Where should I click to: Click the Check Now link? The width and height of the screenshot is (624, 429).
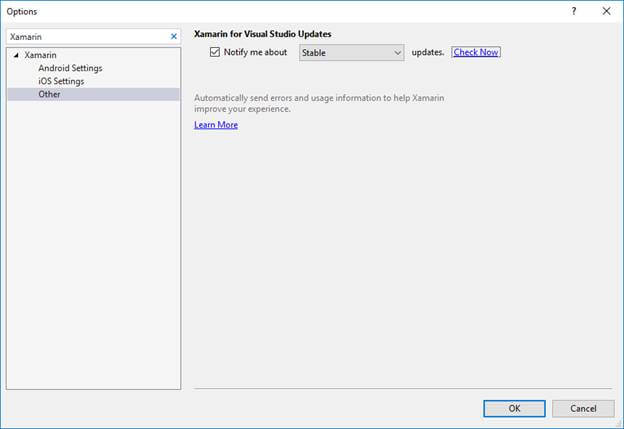coord(476,52)
